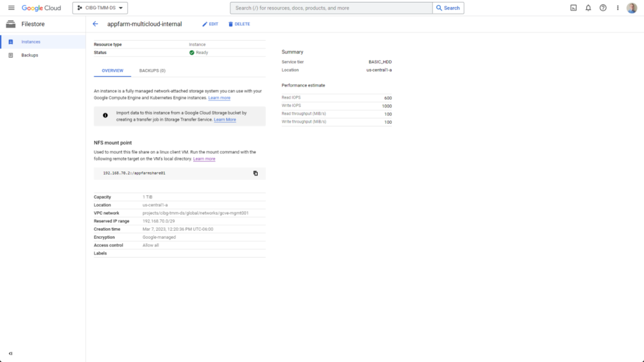Open the three-dot settings and utilities menu
The image size is (644, 362).
(x=618, y=8)
